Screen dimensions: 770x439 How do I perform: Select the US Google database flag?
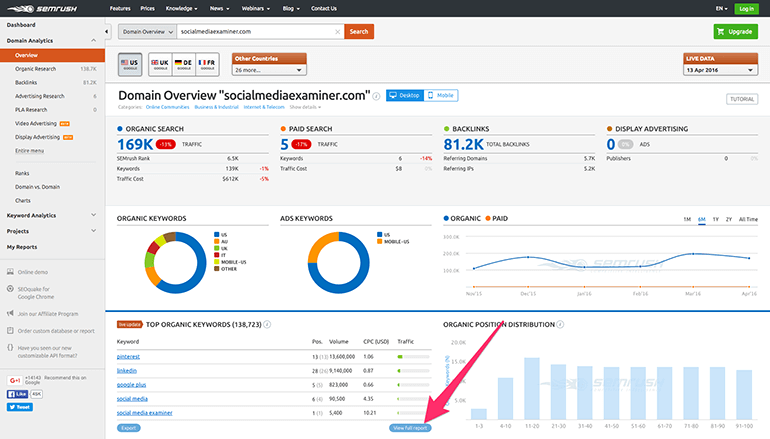(130, 64)
